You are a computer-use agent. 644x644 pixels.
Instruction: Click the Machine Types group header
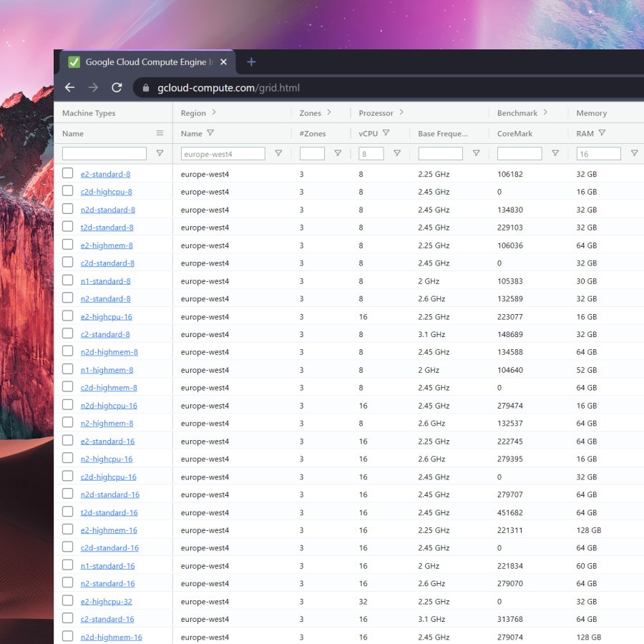pyautogui.click(x=89, y=113)
